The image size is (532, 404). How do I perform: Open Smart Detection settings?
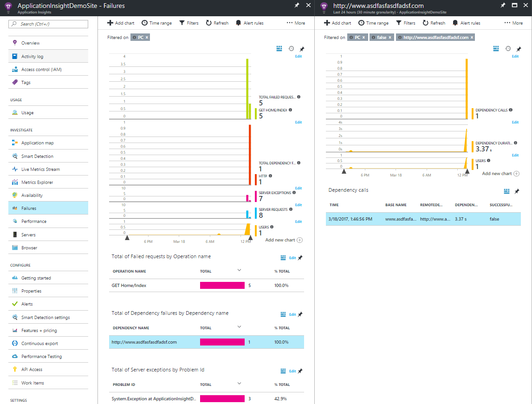point(48,317)
